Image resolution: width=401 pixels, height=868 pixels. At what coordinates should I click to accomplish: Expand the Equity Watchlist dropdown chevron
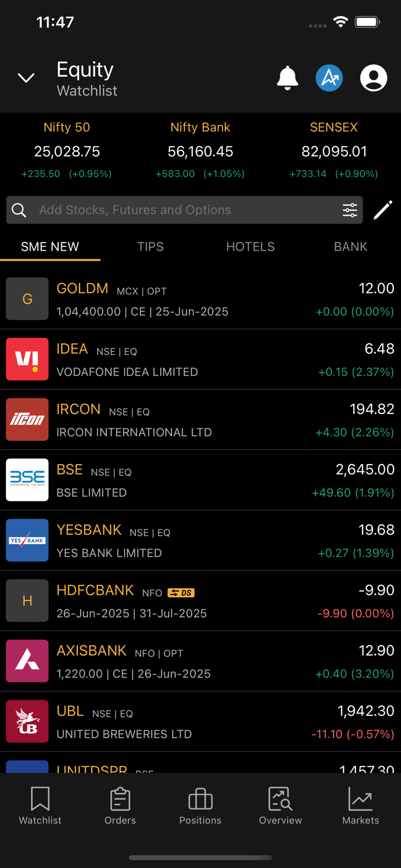[26, 78]
